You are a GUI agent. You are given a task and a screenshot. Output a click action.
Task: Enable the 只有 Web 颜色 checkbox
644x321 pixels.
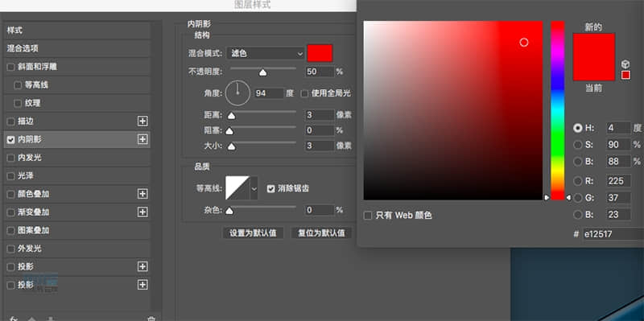click(368, 216)
